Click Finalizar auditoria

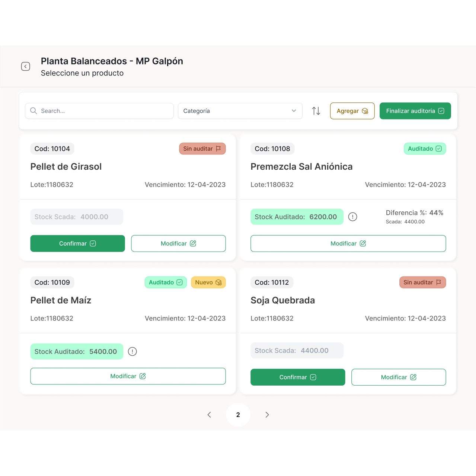pos(415,111)
